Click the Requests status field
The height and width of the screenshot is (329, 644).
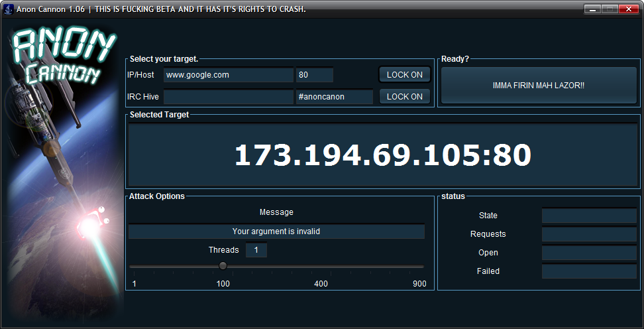click(589, 234)
